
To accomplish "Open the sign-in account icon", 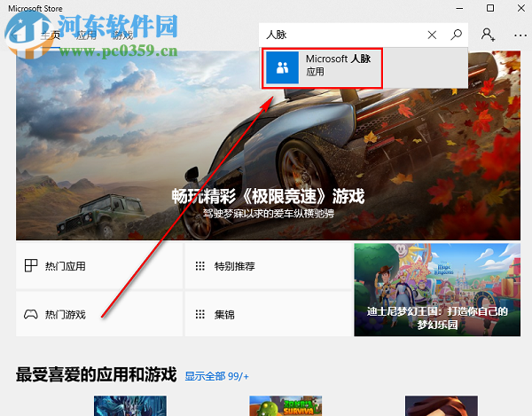I will (488, 35).
